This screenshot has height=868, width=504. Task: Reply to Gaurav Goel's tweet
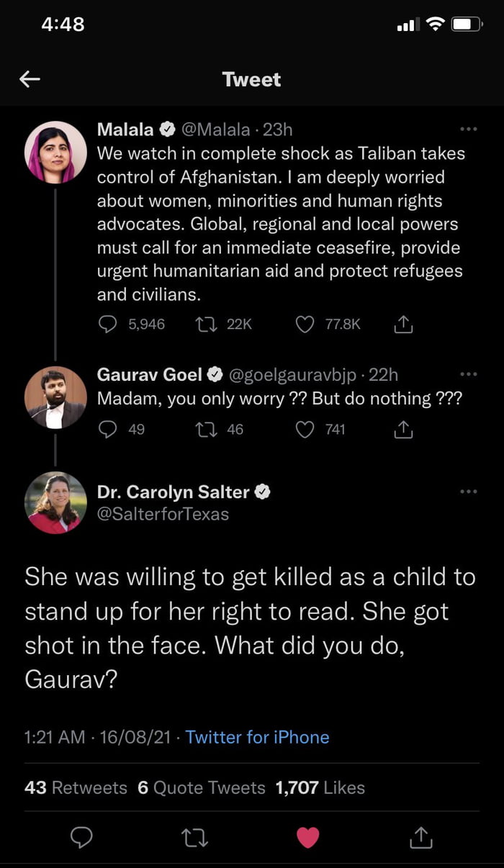[x=107, y=430]
